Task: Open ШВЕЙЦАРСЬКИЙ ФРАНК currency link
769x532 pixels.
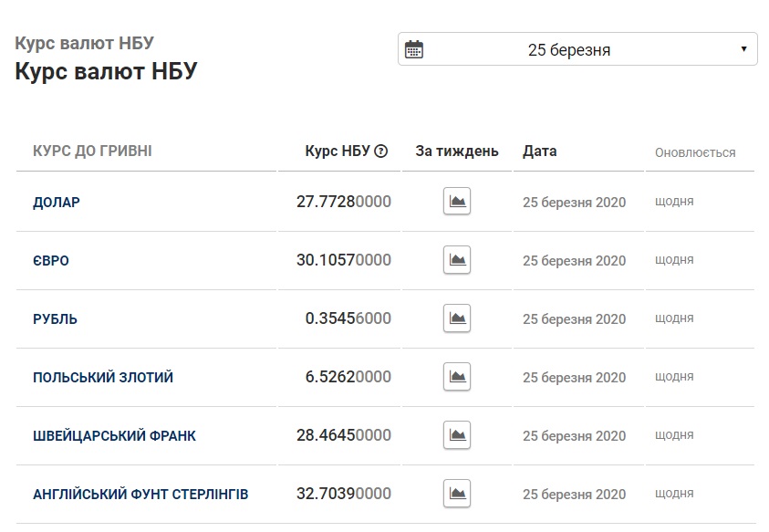Action: 114,436
